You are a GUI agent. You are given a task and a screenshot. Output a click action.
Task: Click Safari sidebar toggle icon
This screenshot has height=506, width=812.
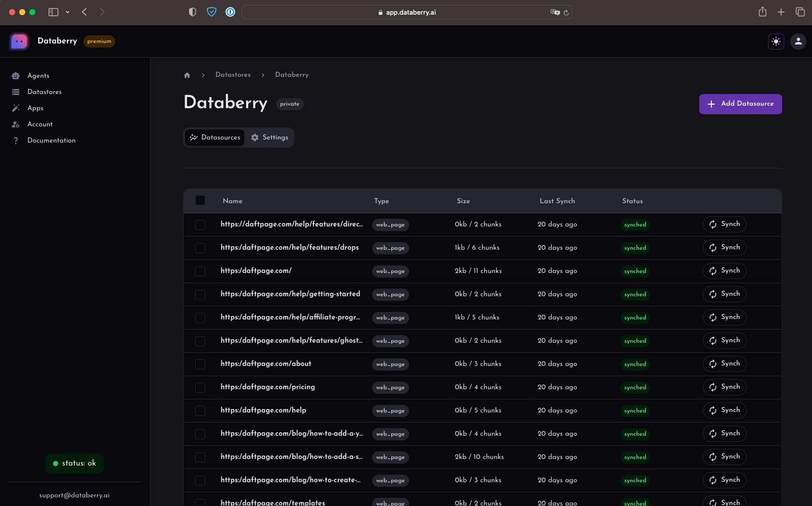point(53,12)
